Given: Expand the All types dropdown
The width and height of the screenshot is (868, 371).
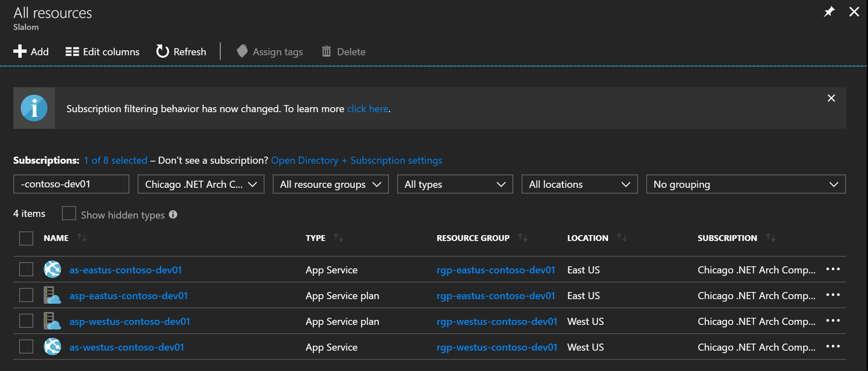Looking at the screenshot, I should click(x=455, y=184).
